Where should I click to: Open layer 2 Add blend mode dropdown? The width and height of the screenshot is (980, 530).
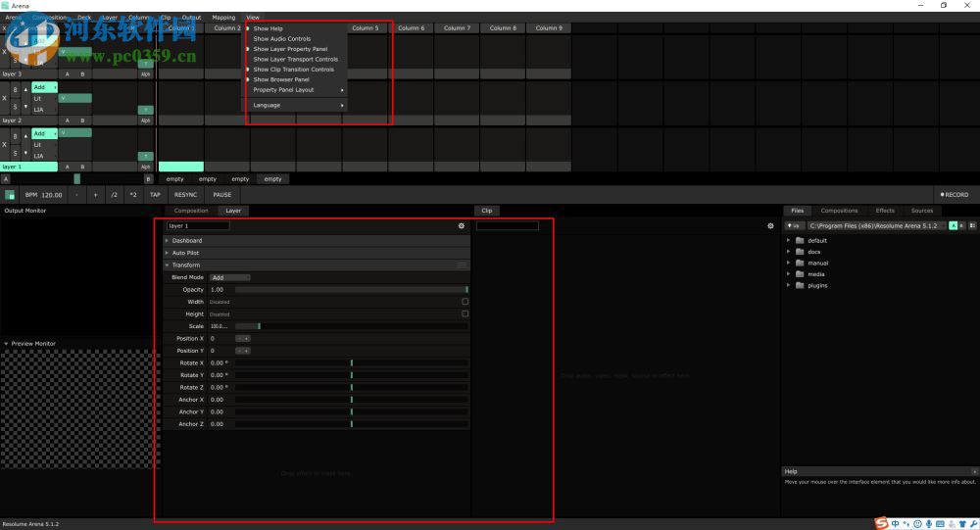[44, 87]
